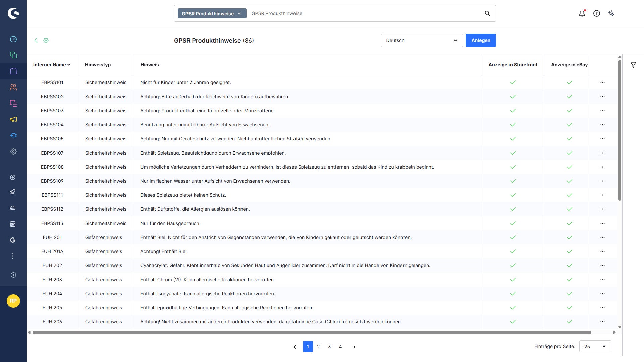644x362 pixels.
Task: Open the Customers icon in sidebar
Action: point(13,87)
